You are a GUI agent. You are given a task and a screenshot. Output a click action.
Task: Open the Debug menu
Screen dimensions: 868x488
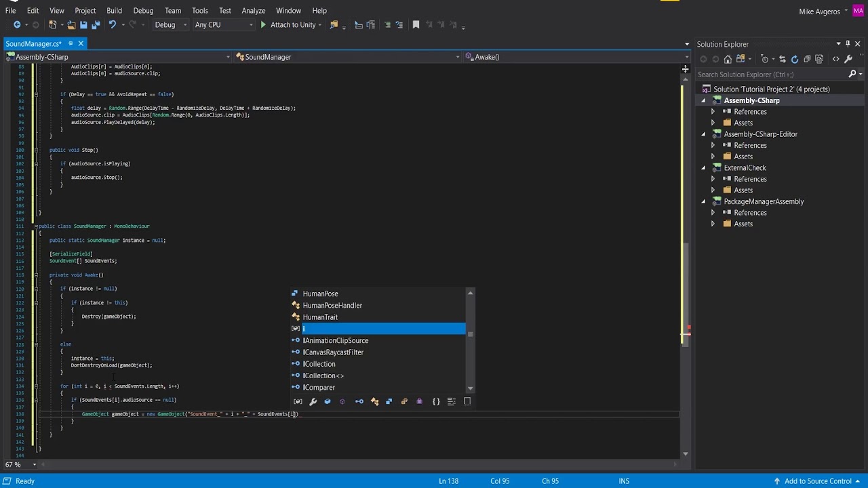pyautogui.click(x=143, y=10)
